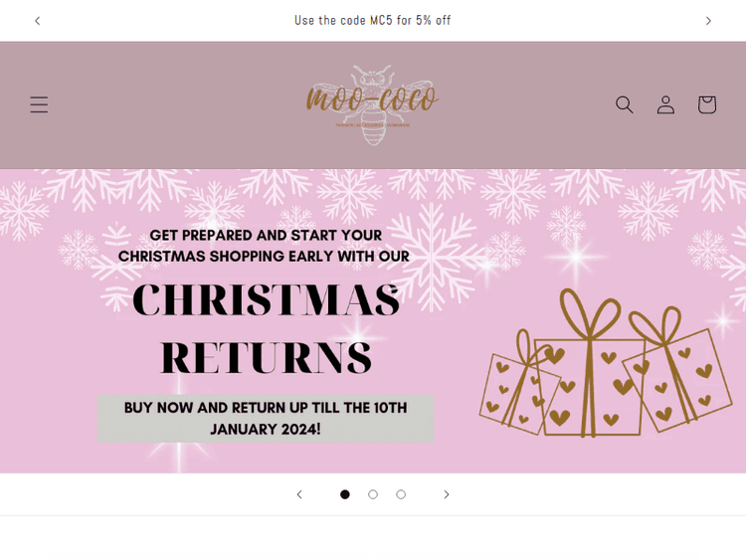Click the 'Get prepared' Christmas shopping text
This screenshot has height=560, width=746.
coord(264,246)
